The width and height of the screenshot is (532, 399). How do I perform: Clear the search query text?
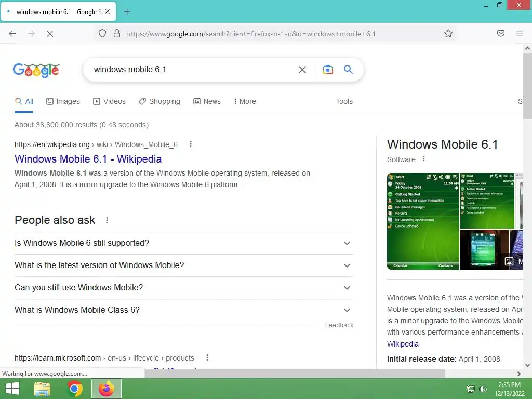point(302,70)
